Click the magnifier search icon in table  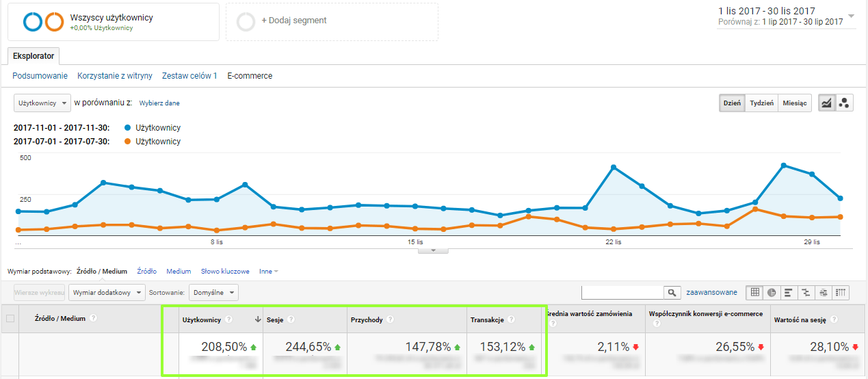coord(672,293)
